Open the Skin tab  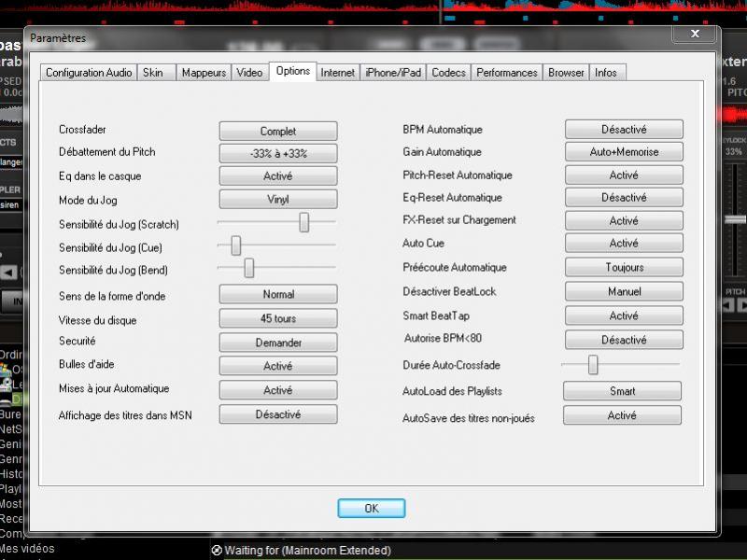pyautogui.click(x=157, y=73)
